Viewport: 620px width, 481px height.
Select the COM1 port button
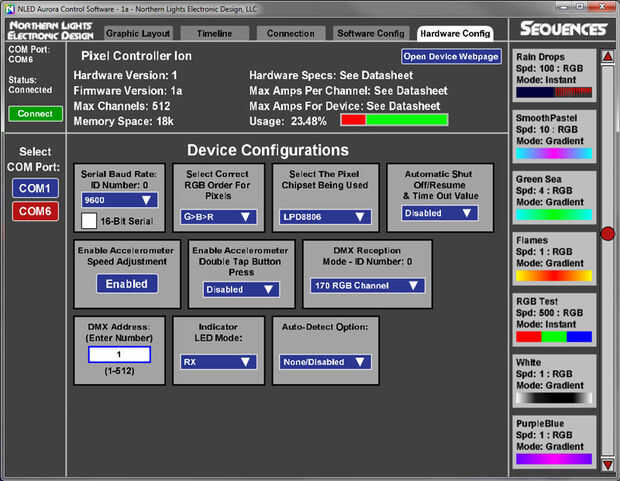pyautogui.click(x=35, y=188)
